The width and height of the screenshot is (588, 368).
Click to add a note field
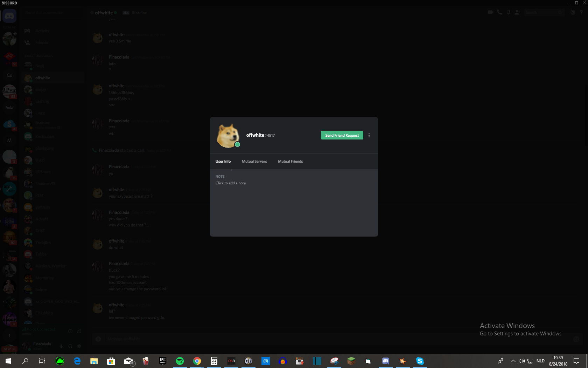231,183
